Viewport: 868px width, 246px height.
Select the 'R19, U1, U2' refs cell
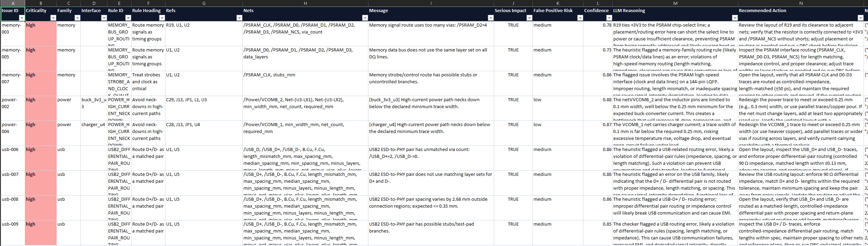[x=204, y=34]
